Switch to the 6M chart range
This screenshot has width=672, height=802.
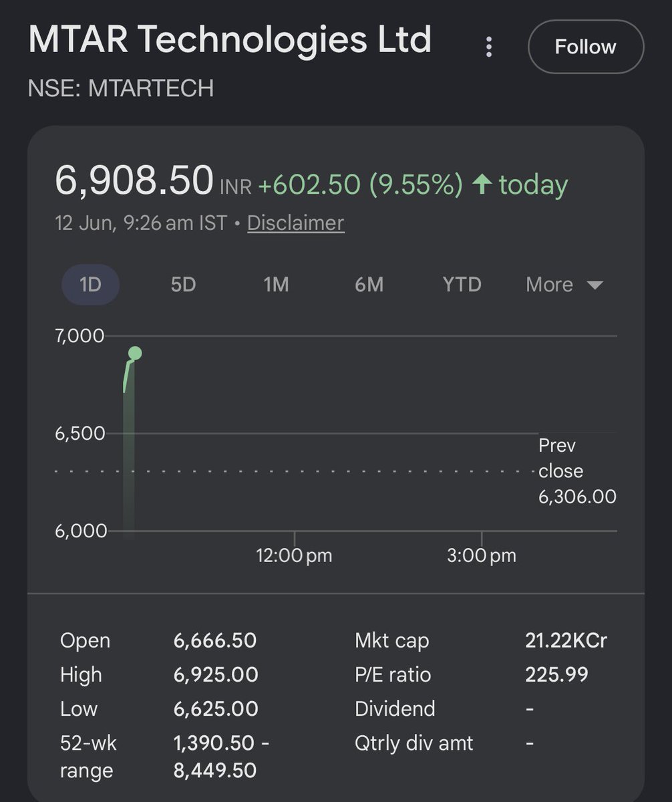pos(369,285)
